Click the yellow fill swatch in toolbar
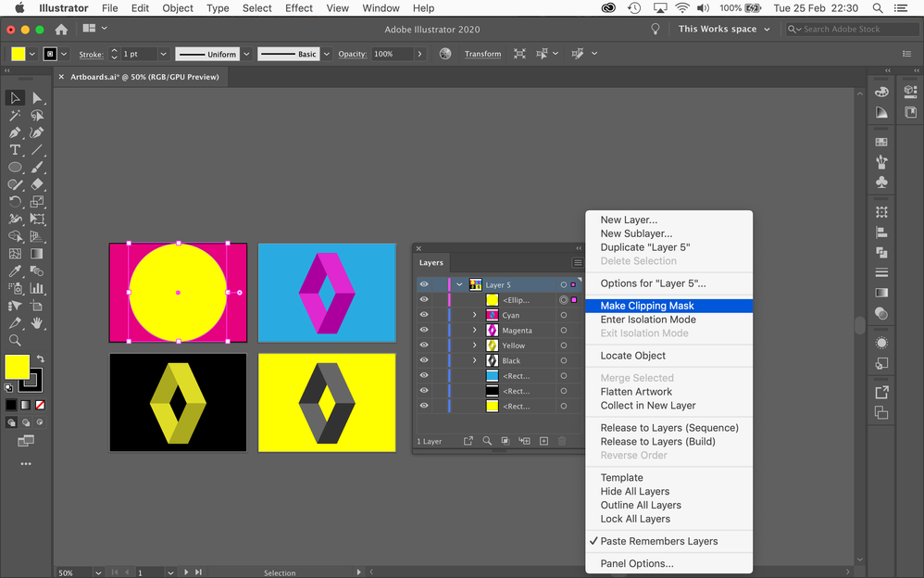This screenshot has width=924, height=578. tap(17, 366)
